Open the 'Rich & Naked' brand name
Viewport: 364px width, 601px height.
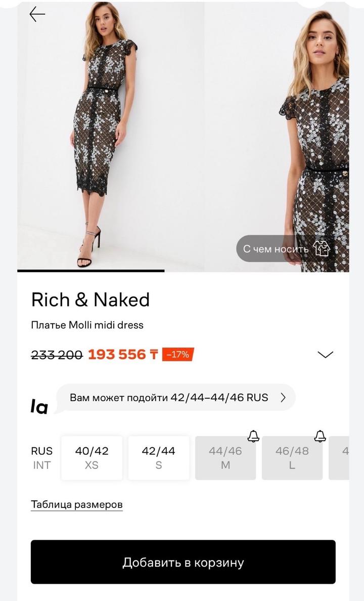click(x=90, y=299)
